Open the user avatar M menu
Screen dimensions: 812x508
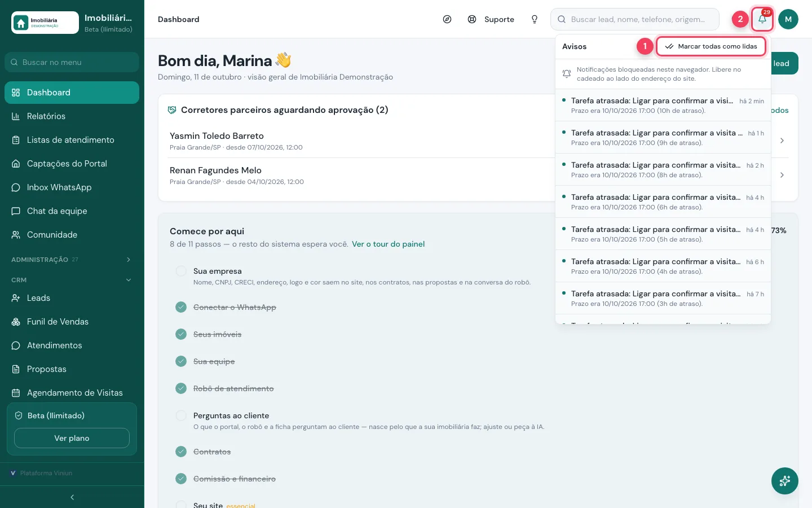pyautogui.click(x=788, y=19)
